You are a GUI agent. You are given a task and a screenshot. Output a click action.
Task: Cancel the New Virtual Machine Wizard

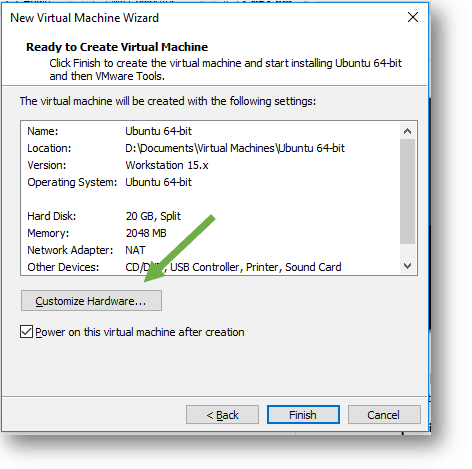click(384, 415)
